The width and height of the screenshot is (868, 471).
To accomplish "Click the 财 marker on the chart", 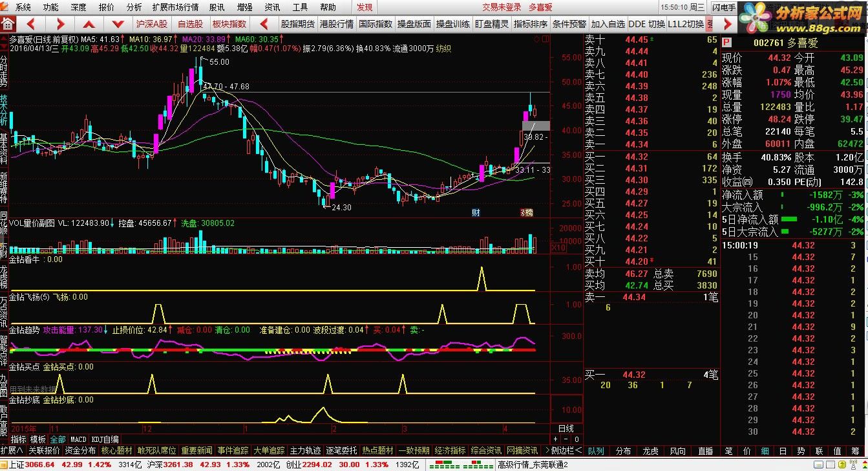I will point(476,212).
